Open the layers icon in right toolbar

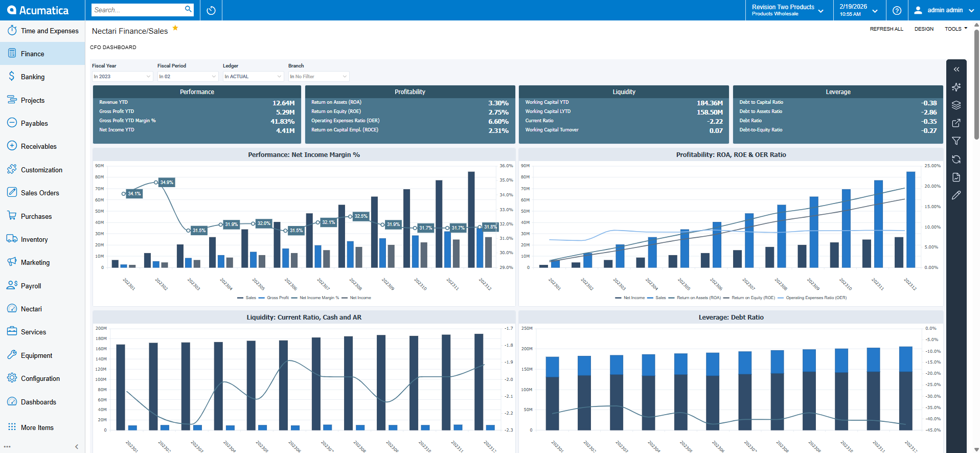tap(956, 105)
